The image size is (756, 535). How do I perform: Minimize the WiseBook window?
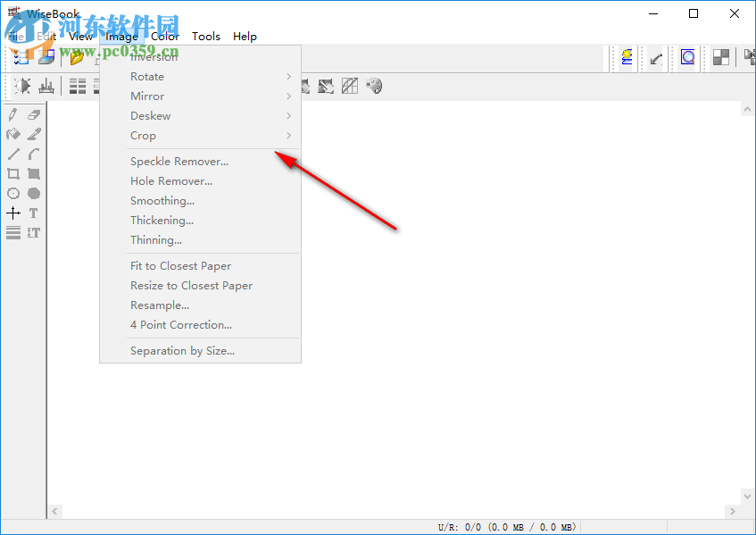[x=653, y=13]
